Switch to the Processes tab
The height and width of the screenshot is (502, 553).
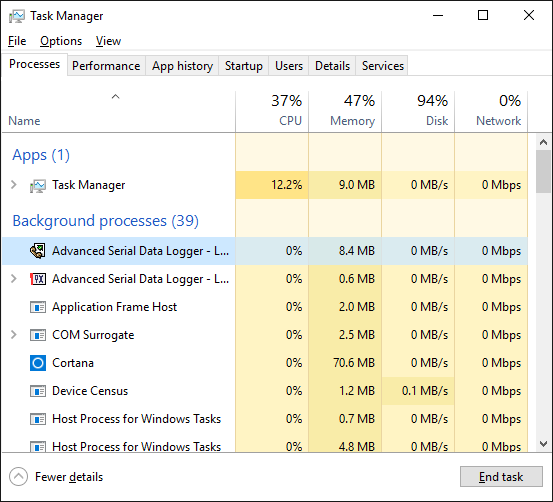(x=35, y=65)
